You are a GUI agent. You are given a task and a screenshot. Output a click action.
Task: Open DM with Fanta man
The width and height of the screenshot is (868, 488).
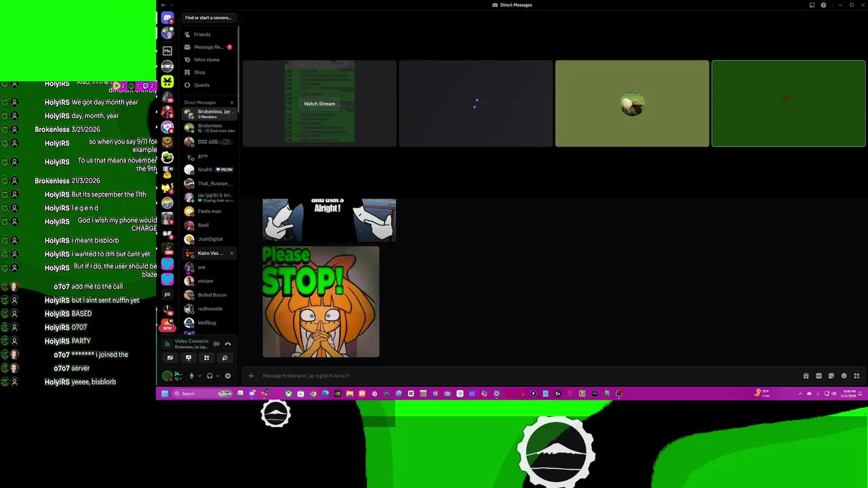208,211
